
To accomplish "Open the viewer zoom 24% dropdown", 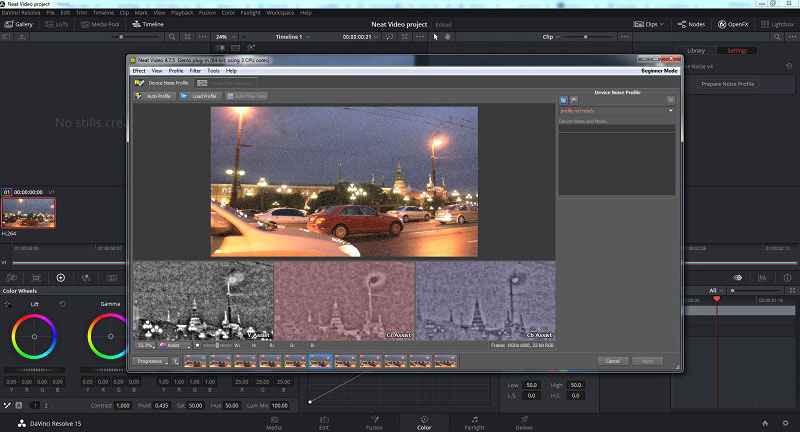I will coord(226,37).
